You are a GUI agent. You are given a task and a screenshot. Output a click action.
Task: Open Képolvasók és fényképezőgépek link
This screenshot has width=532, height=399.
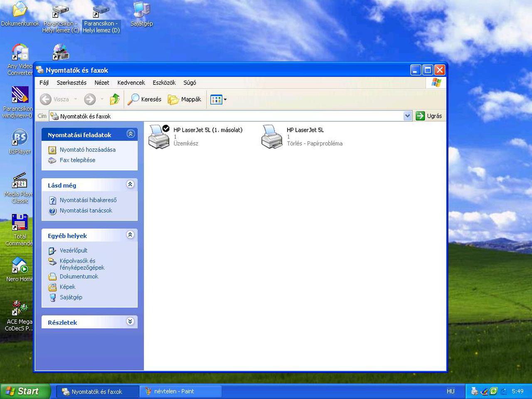[x=82, y=264]
